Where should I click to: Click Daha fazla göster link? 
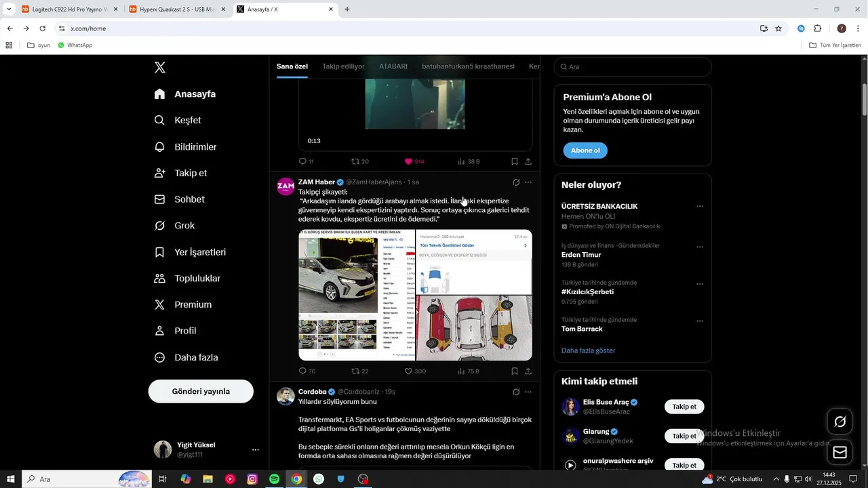pyautogui.click(x=588, y=350)
